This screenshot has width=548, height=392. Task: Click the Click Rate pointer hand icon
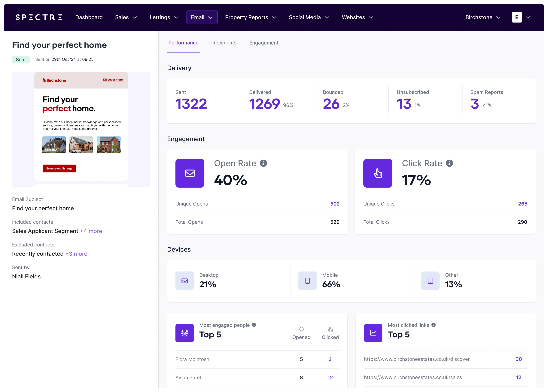[378, 173]
